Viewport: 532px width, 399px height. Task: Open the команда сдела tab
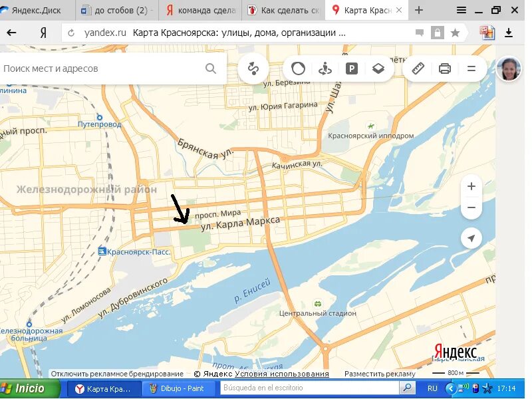[x=201, y=11]
